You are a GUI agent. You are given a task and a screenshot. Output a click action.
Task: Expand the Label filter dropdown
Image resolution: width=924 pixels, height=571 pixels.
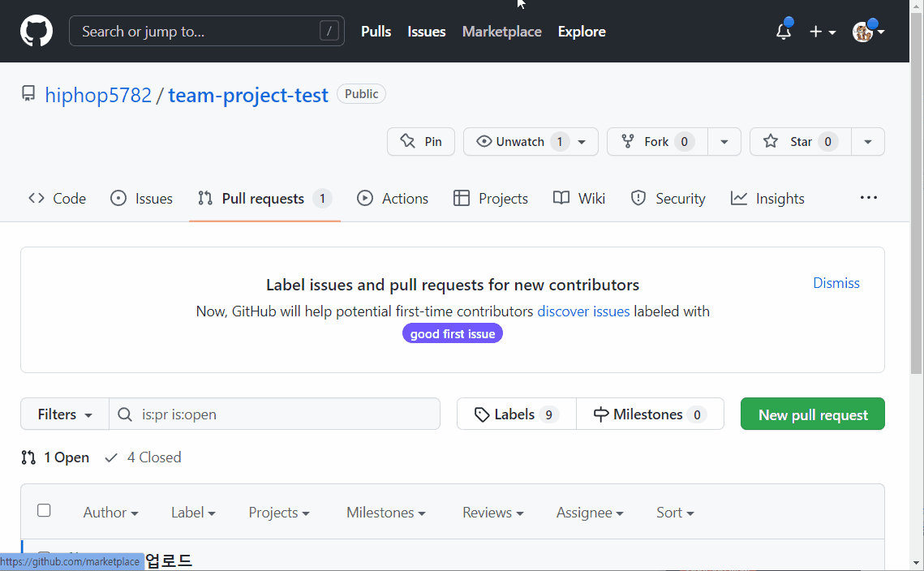193,513
